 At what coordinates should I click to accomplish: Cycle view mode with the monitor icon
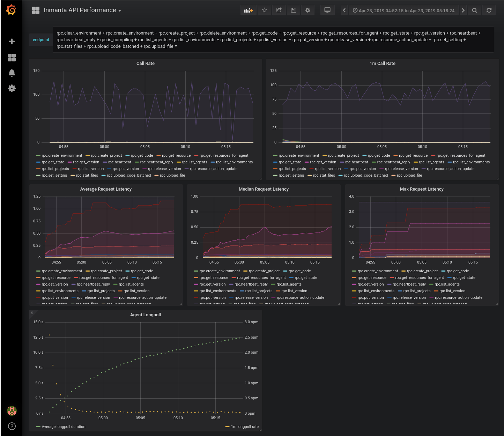coord(327,10)
